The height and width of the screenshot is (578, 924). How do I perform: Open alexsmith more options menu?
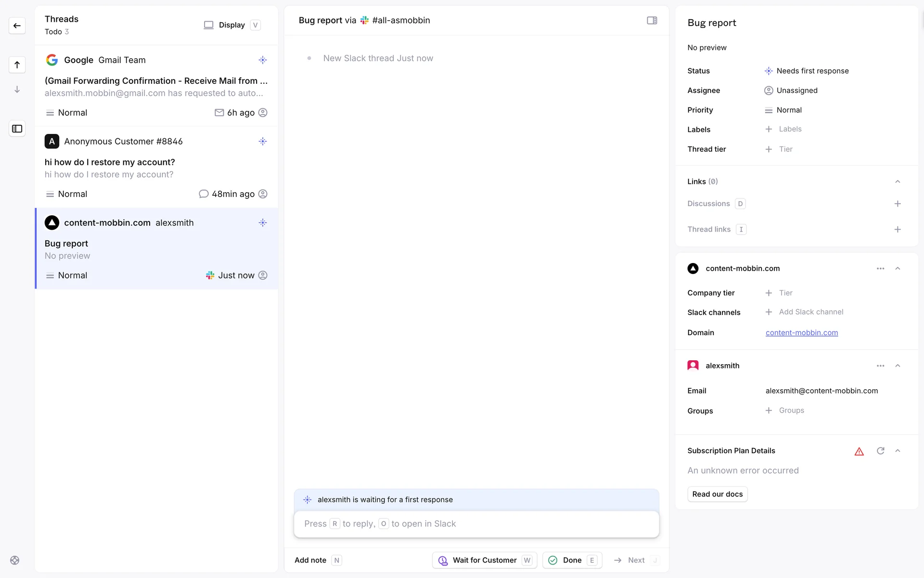[880, 366]
